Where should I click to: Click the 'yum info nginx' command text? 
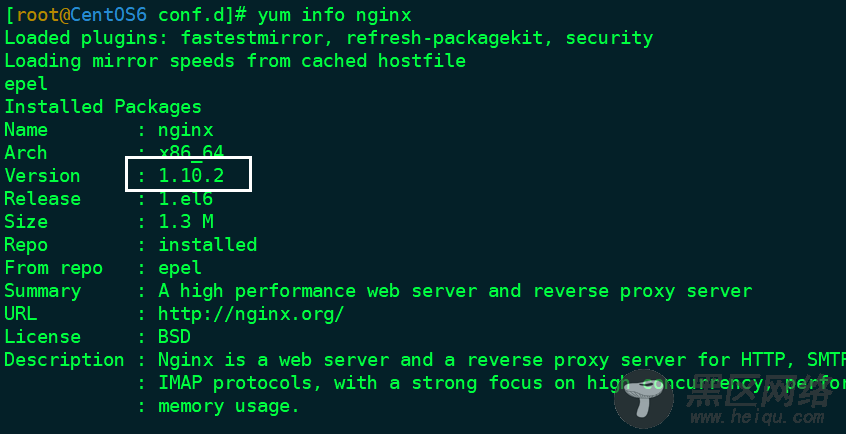click(x=335, y=15)
